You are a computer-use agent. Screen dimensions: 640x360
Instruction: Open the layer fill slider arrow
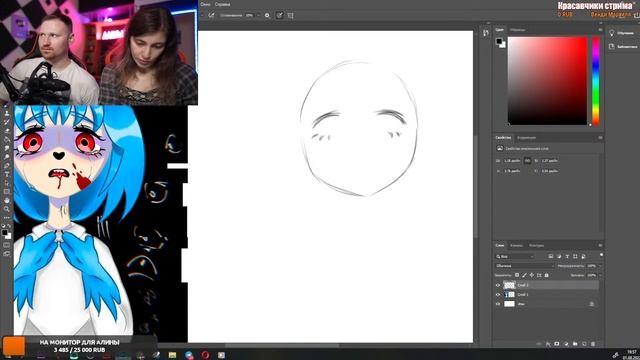coord(600,276)
